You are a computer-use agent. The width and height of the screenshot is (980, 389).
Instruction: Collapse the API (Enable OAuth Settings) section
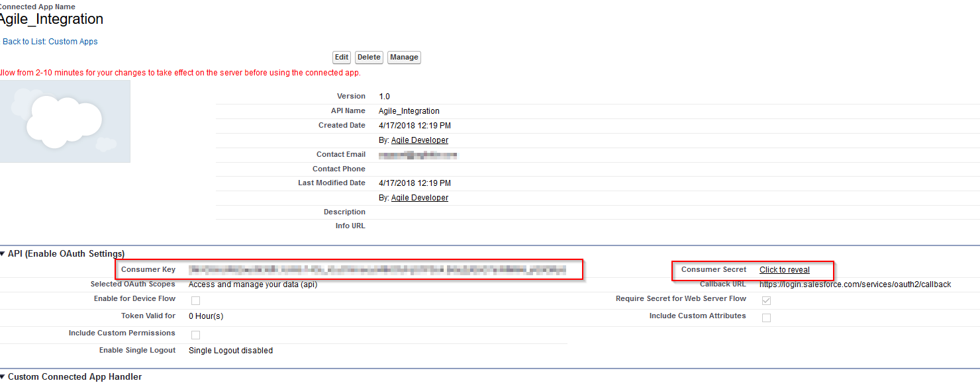coord(3,253)
